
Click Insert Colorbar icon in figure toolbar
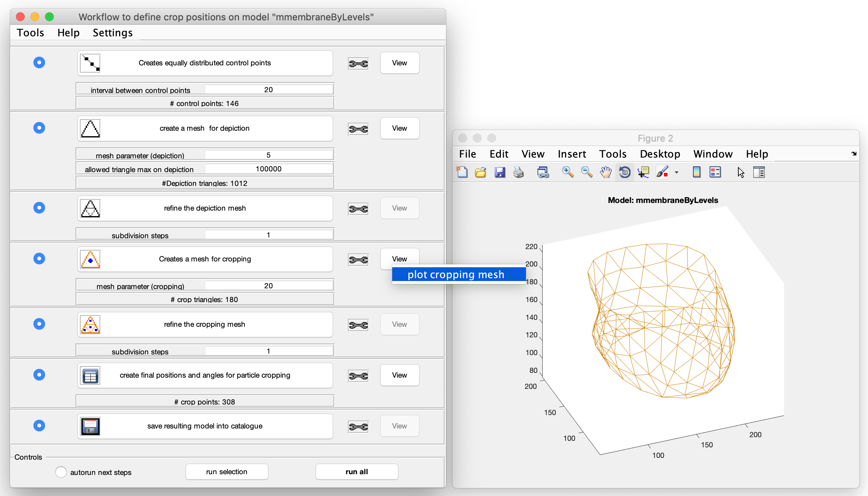696,172
